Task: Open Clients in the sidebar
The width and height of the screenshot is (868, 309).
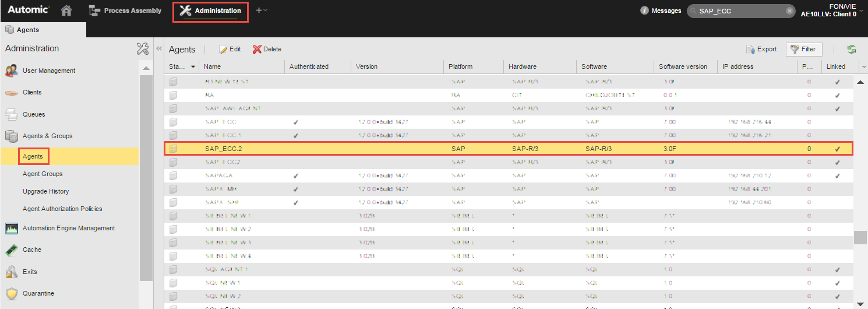Action: coord(32,92)
